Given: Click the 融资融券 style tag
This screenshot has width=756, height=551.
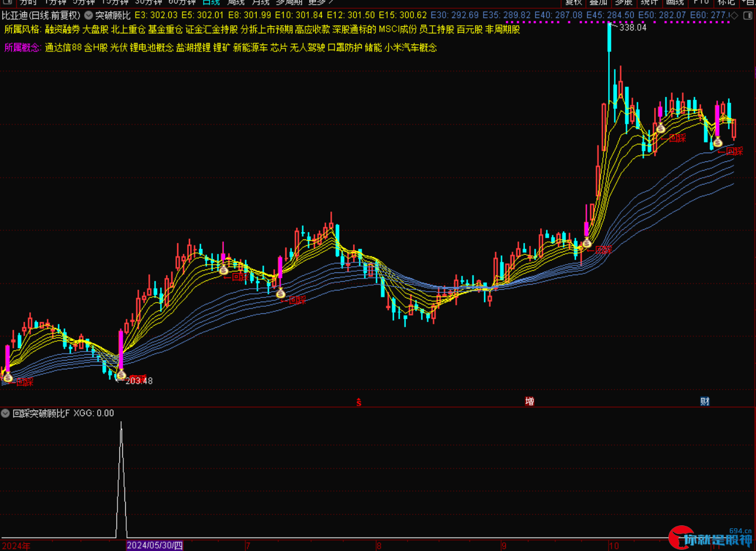Looking at the screenshot, I should pos(63,29).
